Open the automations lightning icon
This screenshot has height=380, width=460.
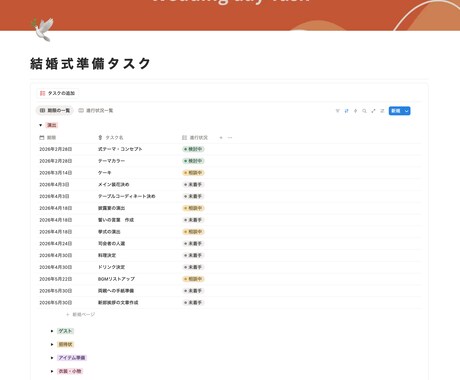pyautogui.click(x=355, y=111)
